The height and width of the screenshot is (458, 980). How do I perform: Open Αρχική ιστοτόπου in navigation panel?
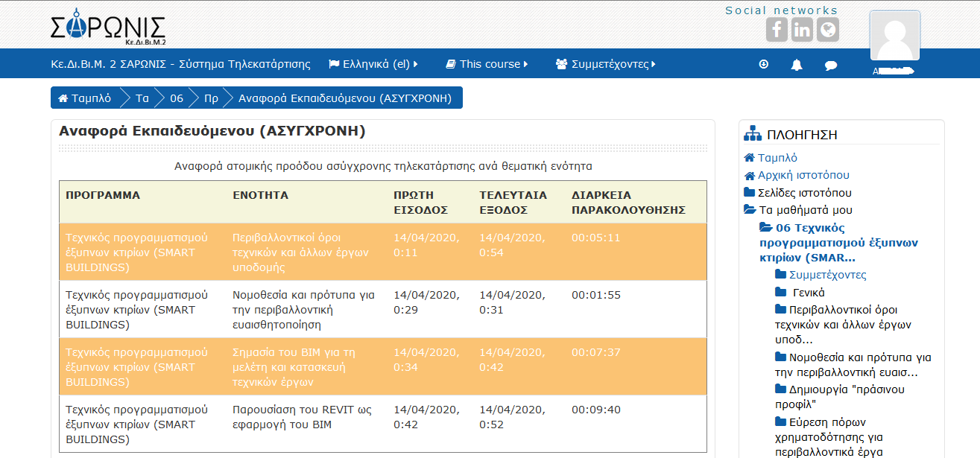click(803, 175)
